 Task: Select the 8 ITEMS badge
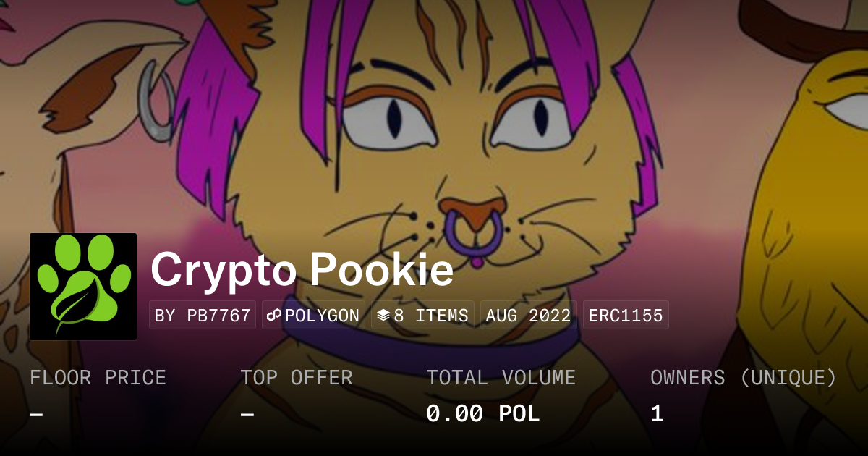(422, 316)
